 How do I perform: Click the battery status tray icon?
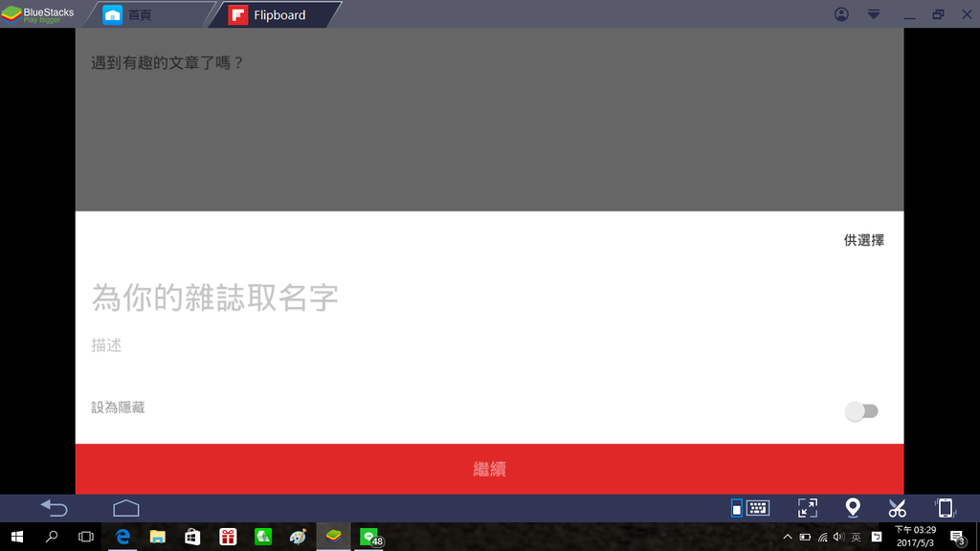coord(805,537)
